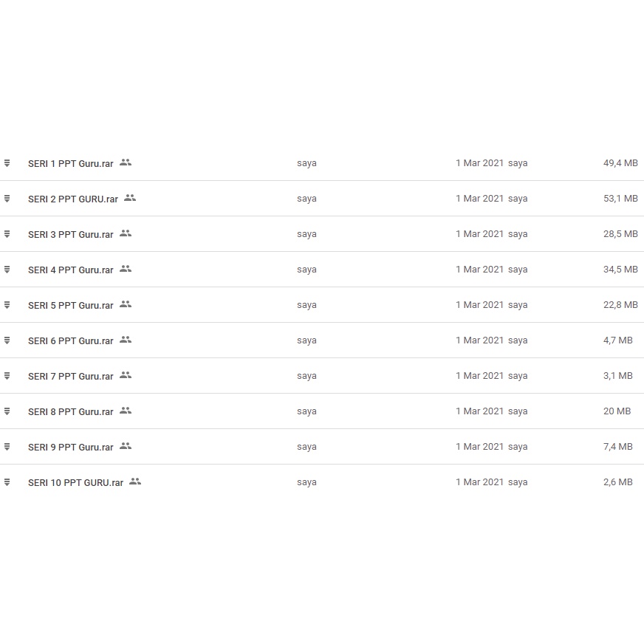Click the file icon next to SERI 10
This screenshot has width=644, height=644.
7,482
